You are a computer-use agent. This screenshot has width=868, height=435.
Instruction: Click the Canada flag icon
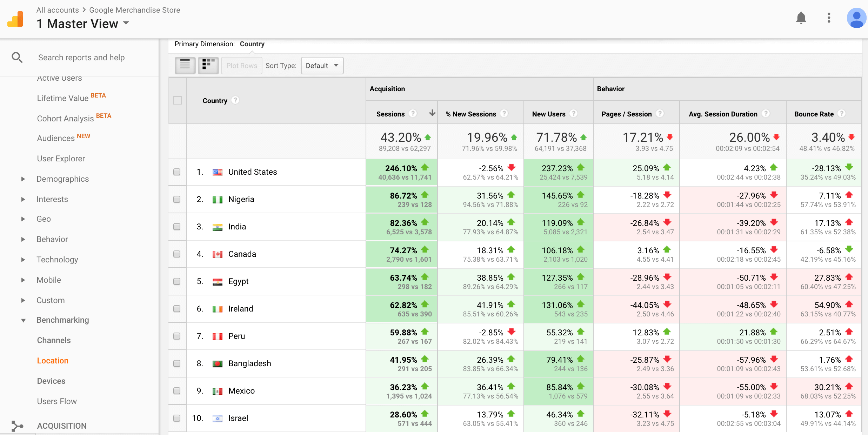pos(218,254)
